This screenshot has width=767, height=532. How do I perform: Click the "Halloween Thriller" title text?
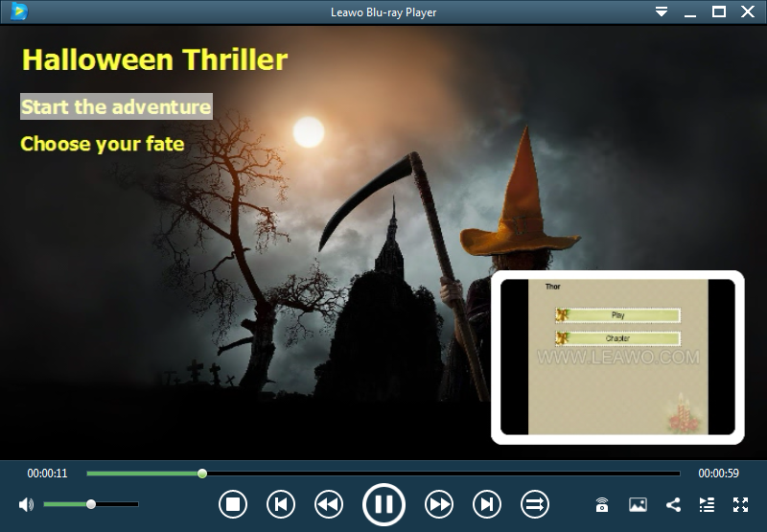[x=155, y=59]
